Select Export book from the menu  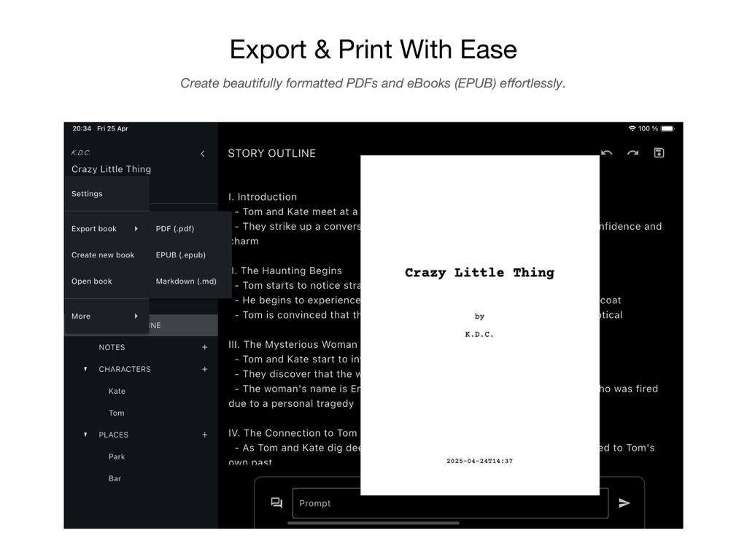click(x=94, y=228)
